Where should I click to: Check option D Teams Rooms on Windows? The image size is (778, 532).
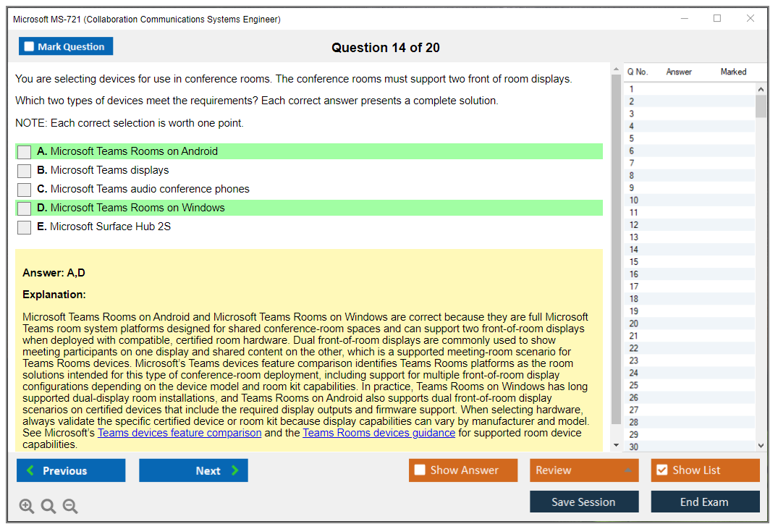click(x=25, y=208)
